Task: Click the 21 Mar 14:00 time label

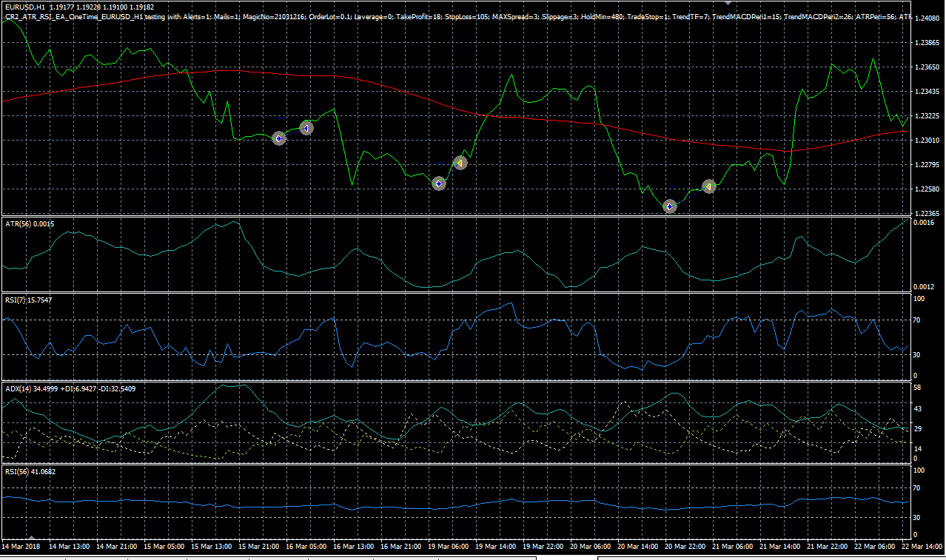Action: [x=780, y=546]
